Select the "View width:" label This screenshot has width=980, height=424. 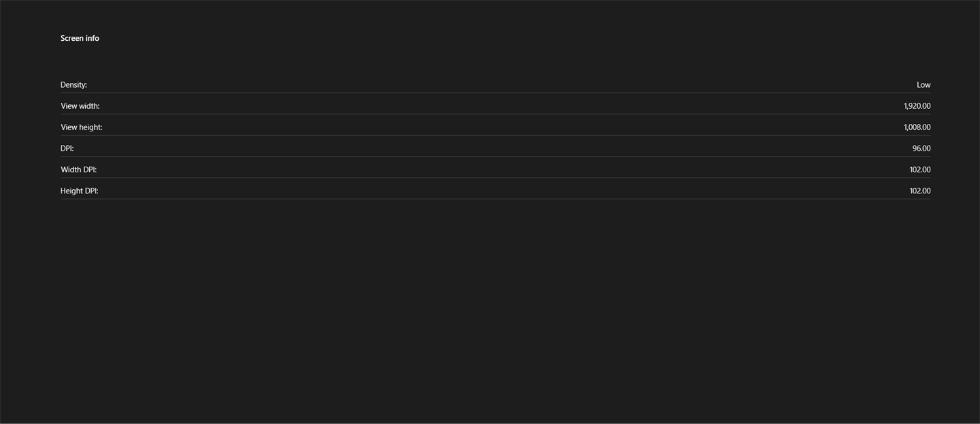pos(80,106)
